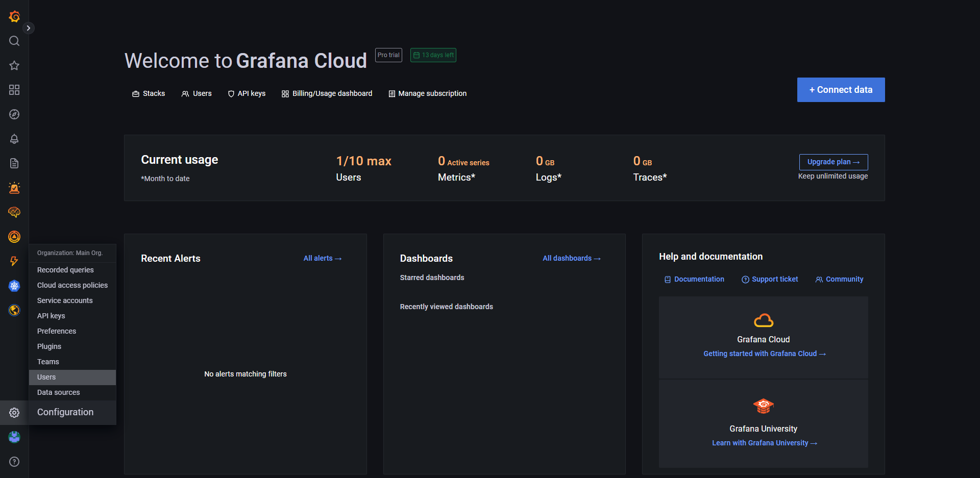Open the Manage subscription link
The height and width of the screenshot is (478, 980).
pos(428,93)
